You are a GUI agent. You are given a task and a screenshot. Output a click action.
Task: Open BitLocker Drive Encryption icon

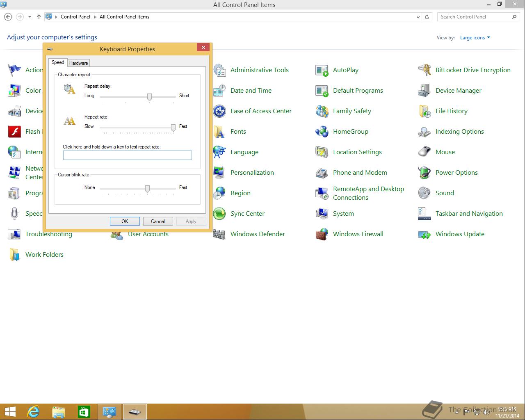(x=425, y=70)
